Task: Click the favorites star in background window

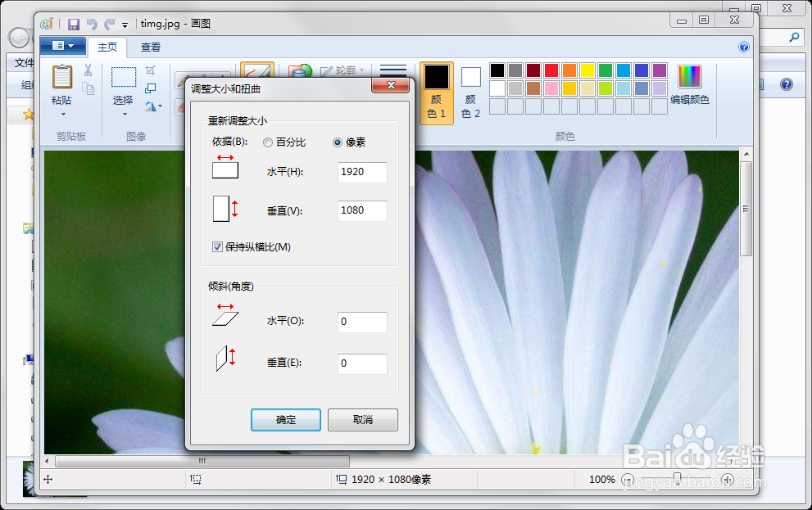Action: coord(28,115)
